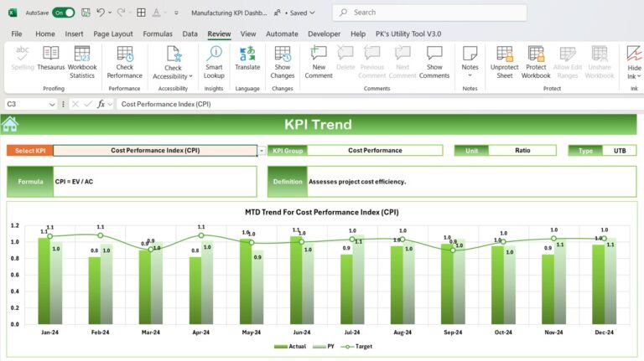Open Smart Lookup
644x361 pixels.
pos(214,62)
